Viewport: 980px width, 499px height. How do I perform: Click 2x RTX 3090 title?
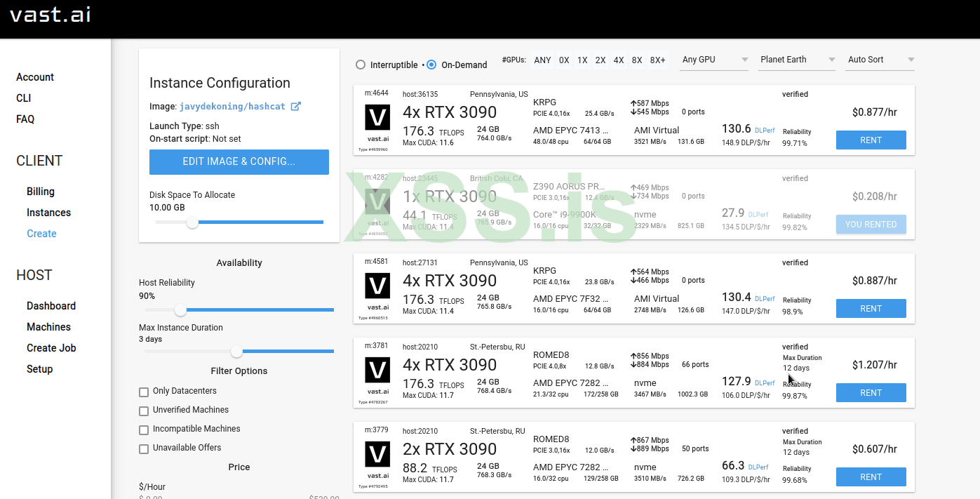tap(450, 449)
